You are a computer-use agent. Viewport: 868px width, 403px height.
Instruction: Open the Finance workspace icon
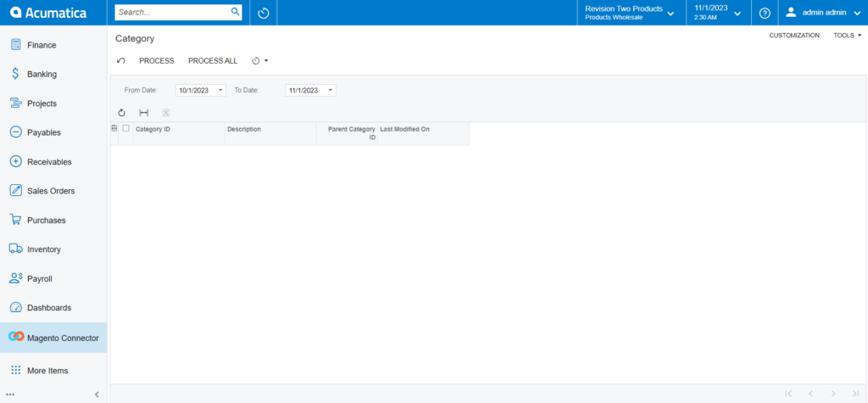pos(16,45)
